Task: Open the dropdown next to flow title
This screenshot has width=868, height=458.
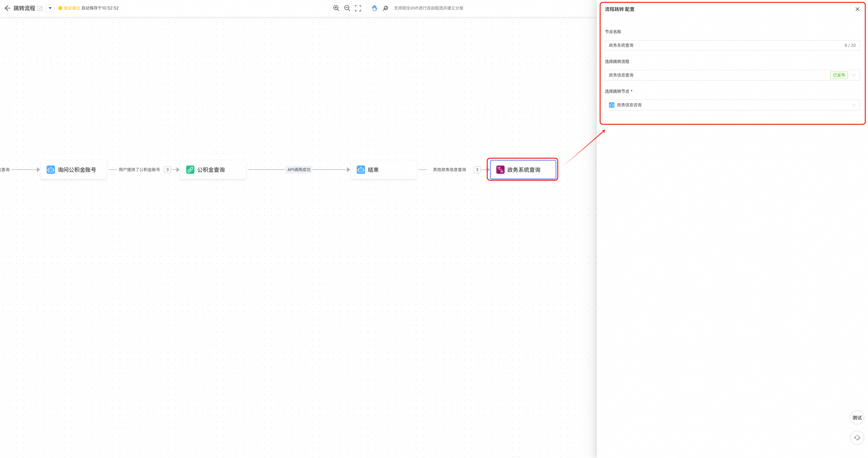Action: coord(50,8)
